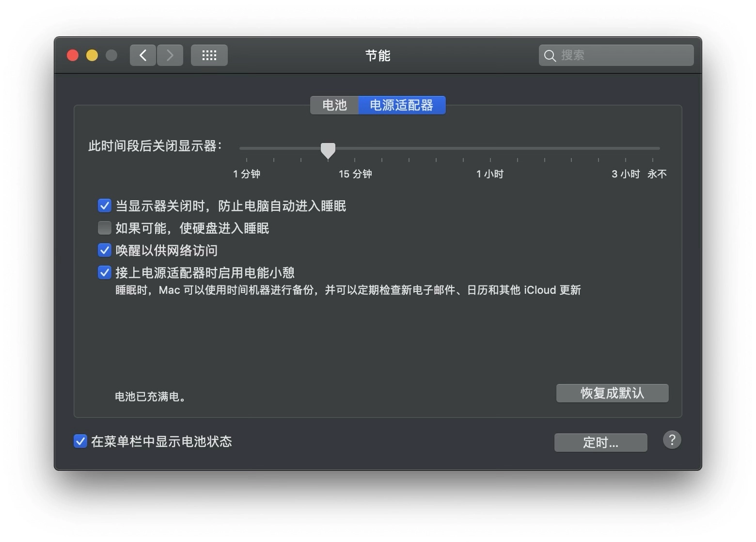Screen dimensions: 756x542
Task: Click the 电池已充满电。 status text
Action: [150, 397]
